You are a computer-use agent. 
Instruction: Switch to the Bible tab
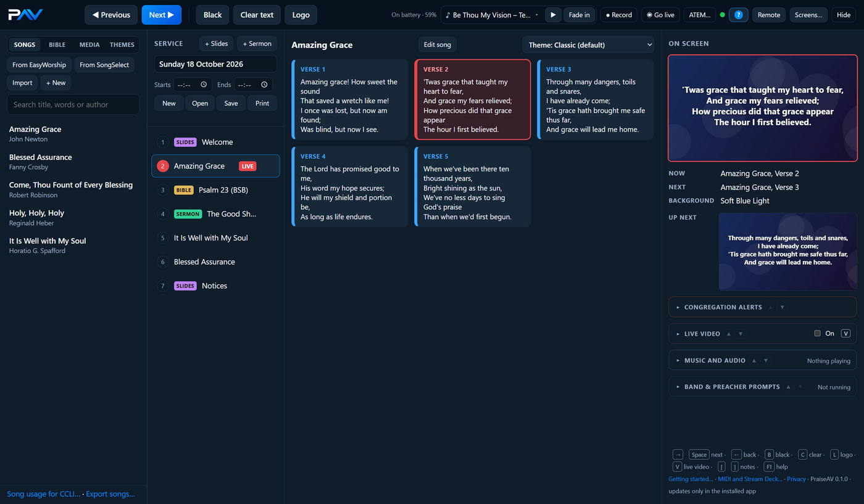(57, 44)
